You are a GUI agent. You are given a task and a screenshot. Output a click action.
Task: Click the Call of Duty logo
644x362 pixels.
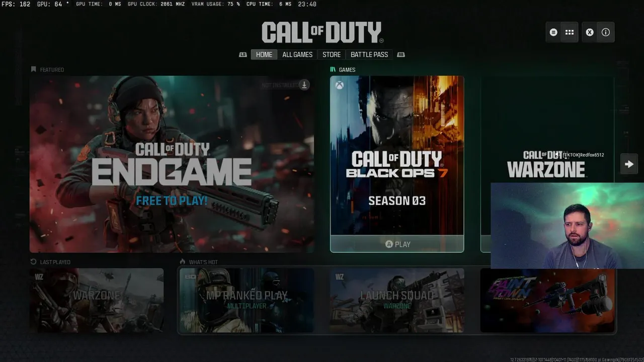(x=323, y=33)
